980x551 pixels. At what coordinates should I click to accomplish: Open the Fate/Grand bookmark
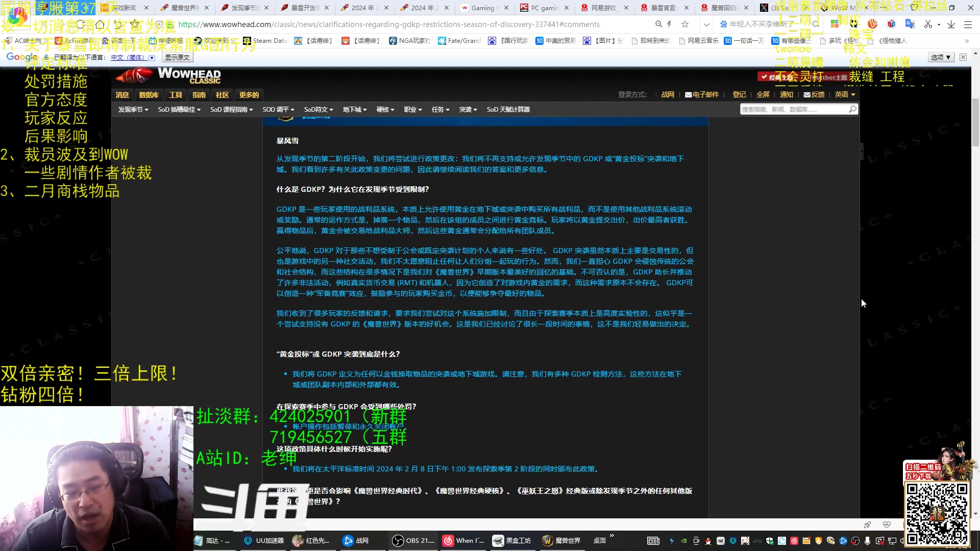click(459, 41)
